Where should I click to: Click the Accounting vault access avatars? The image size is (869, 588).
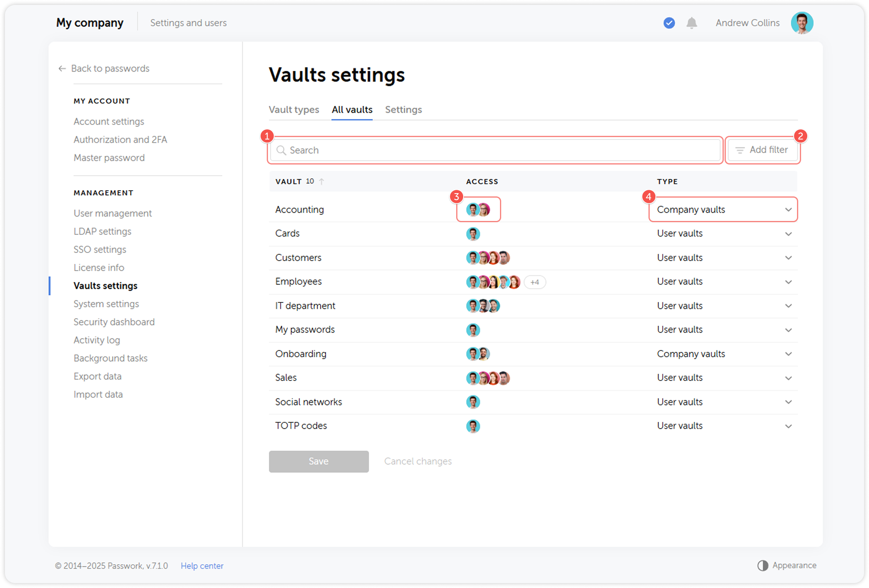point(478,210)
